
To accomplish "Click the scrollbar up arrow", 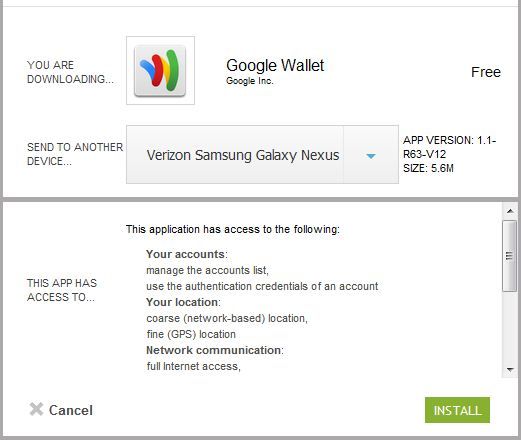I will pos(510,211).
